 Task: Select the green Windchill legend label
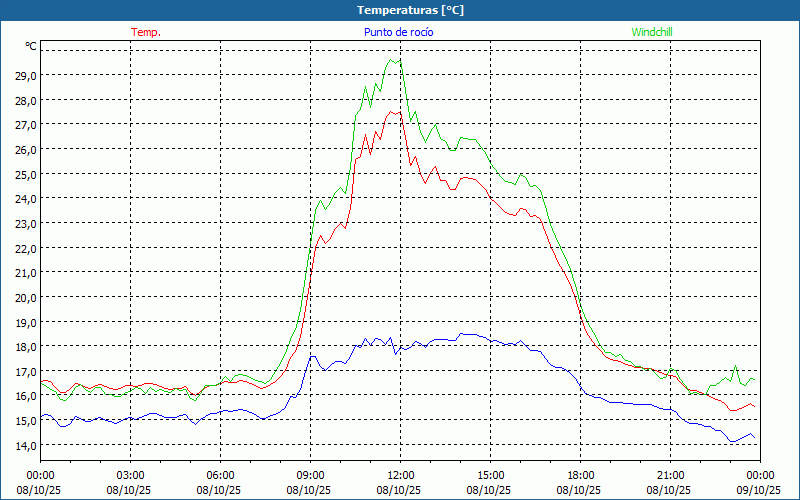(652, 32)
